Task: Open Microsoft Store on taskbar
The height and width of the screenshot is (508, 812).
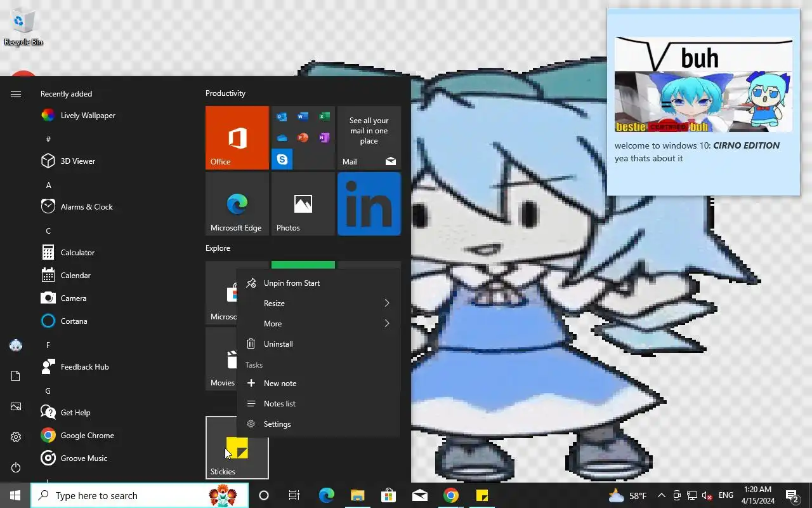Action: [388, 495]
